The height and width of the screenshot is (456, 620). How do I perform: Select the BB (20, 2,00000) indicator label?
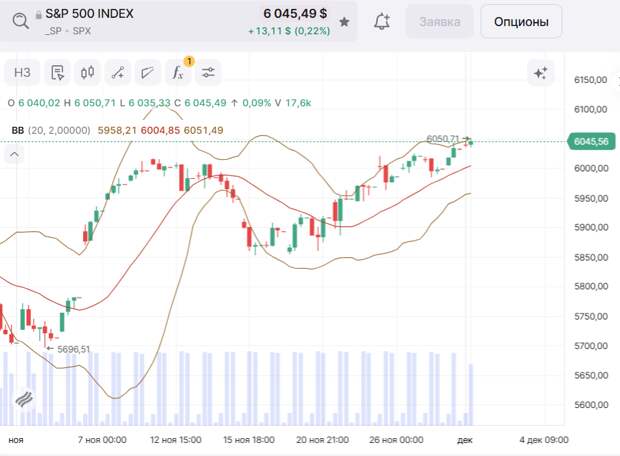51,130
